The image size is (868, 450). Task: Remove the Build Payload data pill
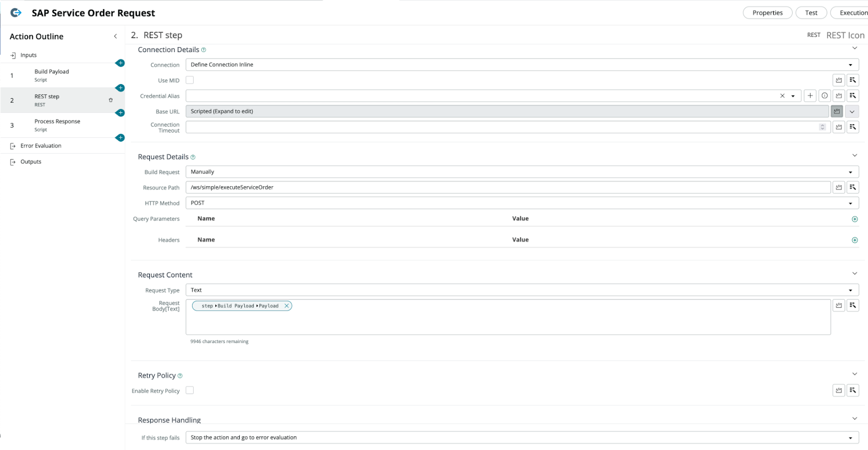click(286, 306)
